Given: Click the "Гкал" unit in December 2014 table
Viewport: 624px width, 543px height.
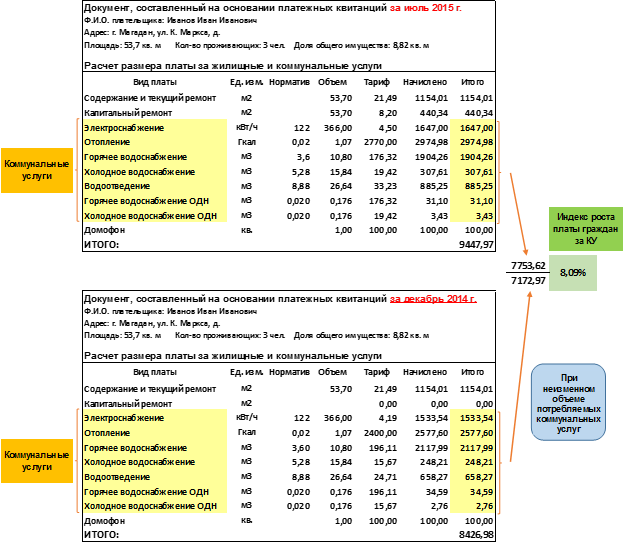Looking at the screenshot, I should click(247, 432).
